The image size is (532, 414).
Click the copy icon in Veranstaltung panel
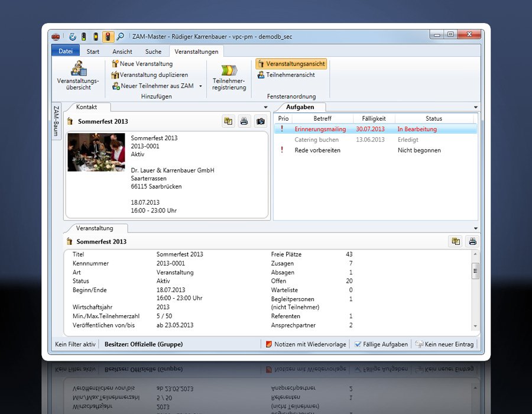pos(456,241)
